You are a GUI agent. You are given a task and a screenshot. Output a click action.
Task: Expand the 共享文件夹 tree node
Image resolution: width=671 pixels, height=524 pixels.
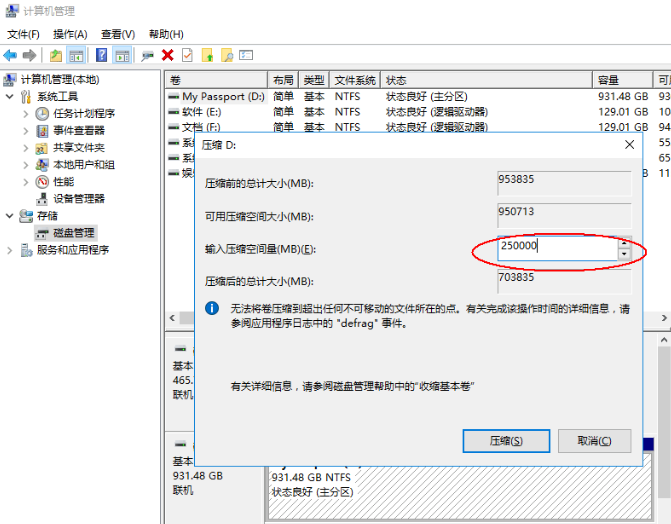[x=26, y=147]
